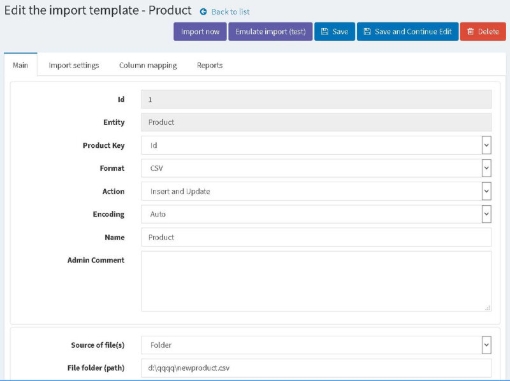Screen dimensions: 510x381
Task: Delete this import template
Action: [483, 32]
